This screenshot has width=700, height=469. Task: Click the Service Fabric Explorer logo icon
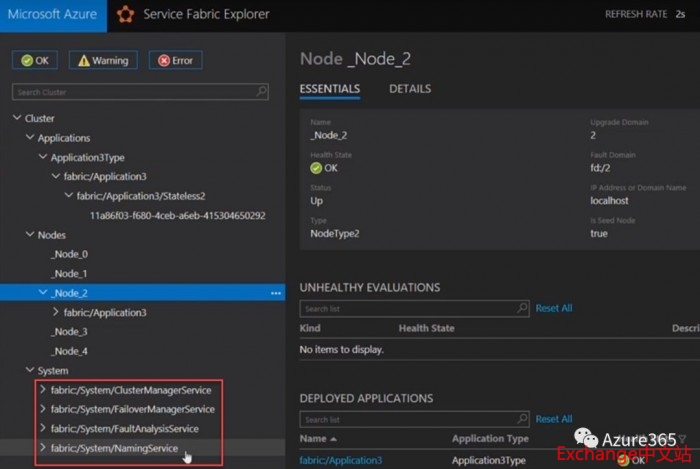click(x=125, y=14)
